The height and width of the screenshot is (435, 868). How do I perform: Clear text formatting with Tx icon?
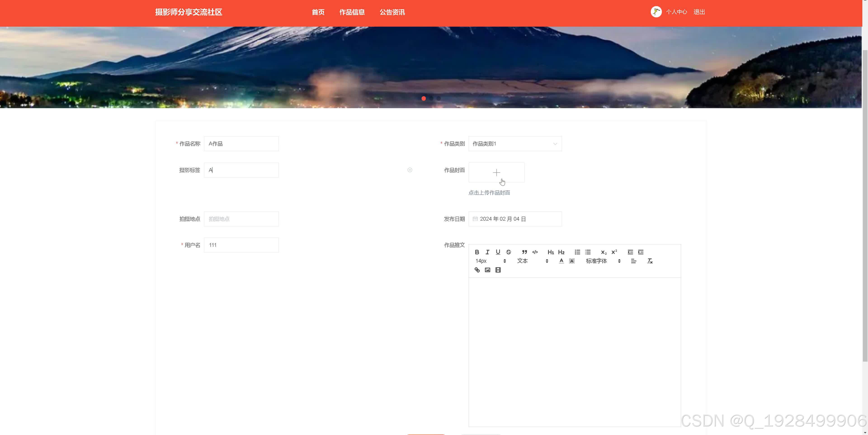pos(650,261)
